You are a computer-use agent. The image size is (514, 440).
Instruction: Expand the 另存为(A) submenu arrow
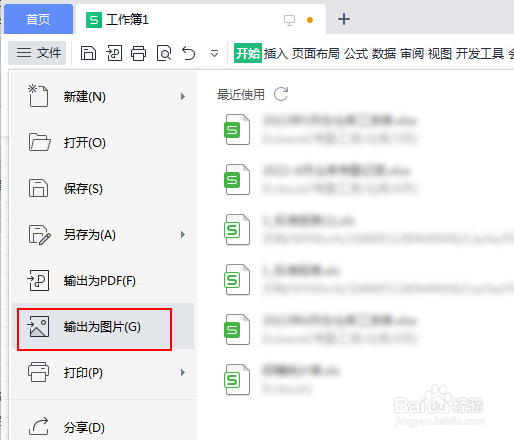(183, 235)
